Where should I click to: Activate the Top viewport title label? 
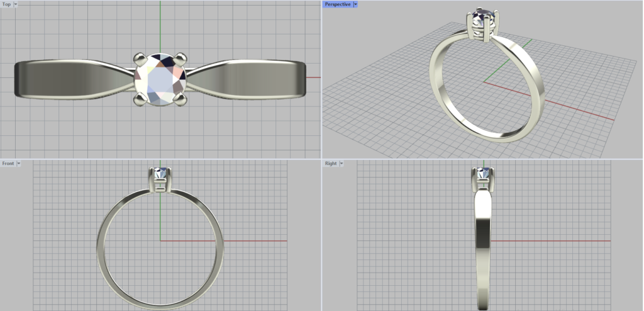[x=7, y=4]
